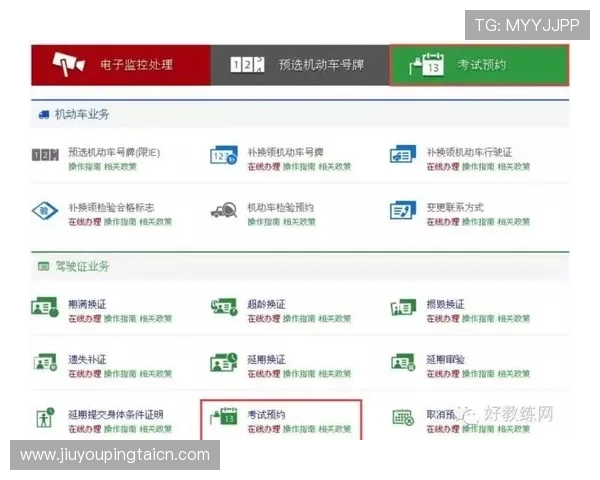Click the truck icon beside 机动车业务
The image size is (600, 480).
click(x=44, y=114)
